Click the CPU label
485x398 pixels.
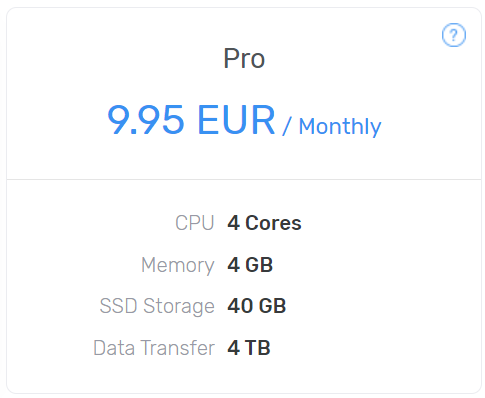click(x=195, y=223)
